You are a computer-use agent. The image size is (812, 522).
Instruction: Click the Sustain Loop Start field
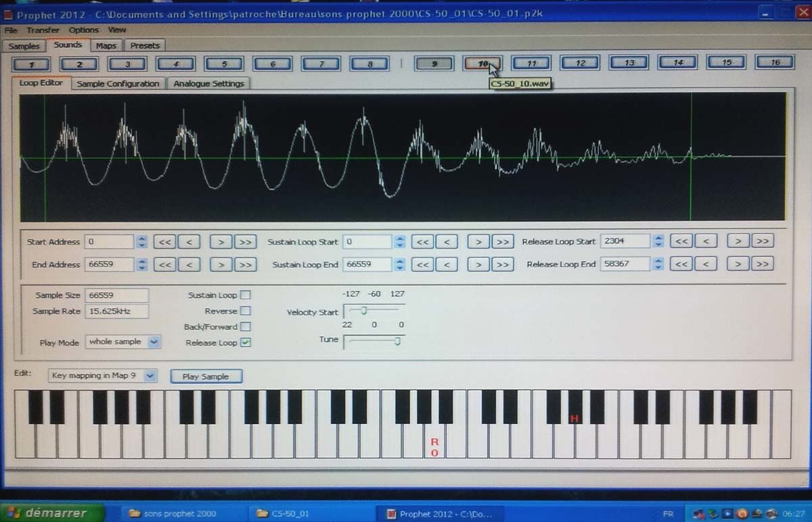[367, 241]
